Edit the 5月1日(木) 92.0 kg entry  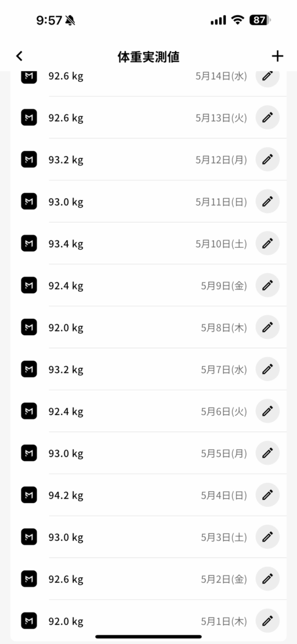click(267, 621)
